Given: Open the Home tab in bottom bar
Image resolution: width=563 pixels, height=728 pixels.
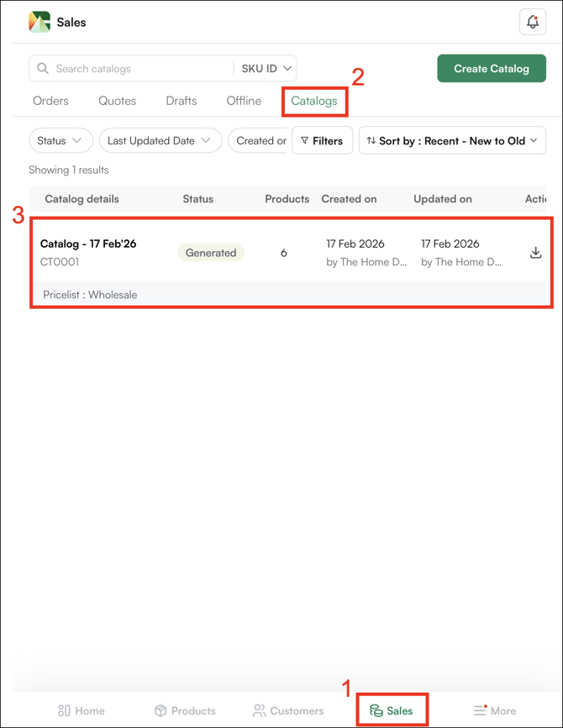Looking at the screenshot, I should tap(82, 710).
